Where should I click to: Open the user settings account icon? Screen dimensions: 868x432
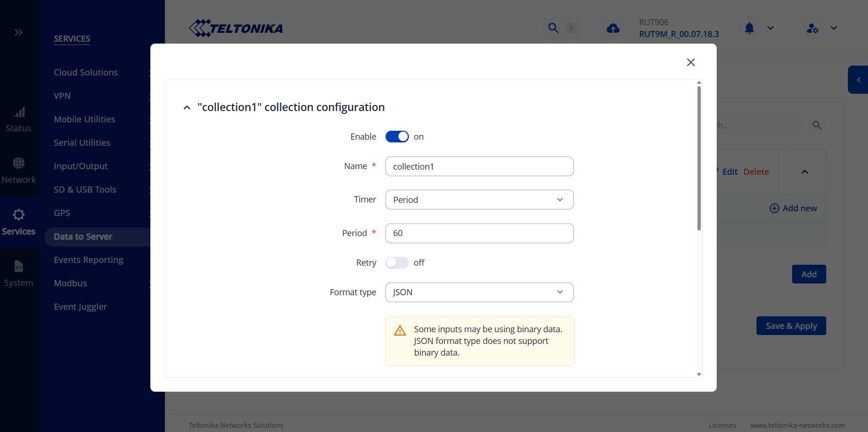pyautogui.click(x=812, y=28)
